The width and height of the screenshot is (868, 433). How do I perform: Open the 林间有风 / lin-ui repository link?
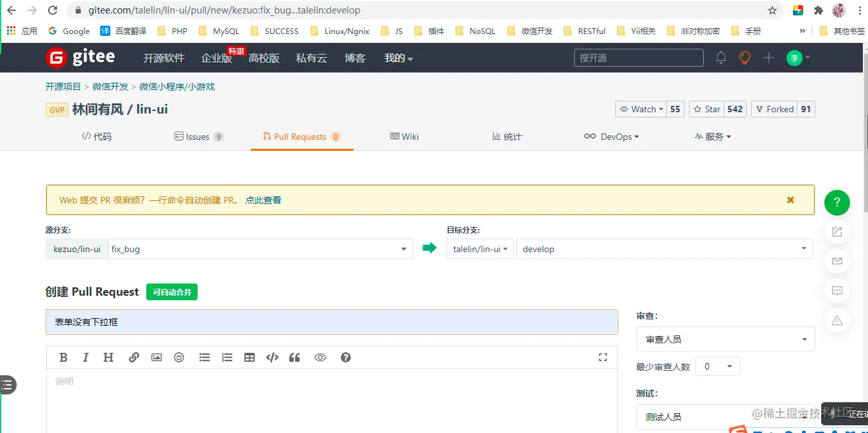pos(120,109)
